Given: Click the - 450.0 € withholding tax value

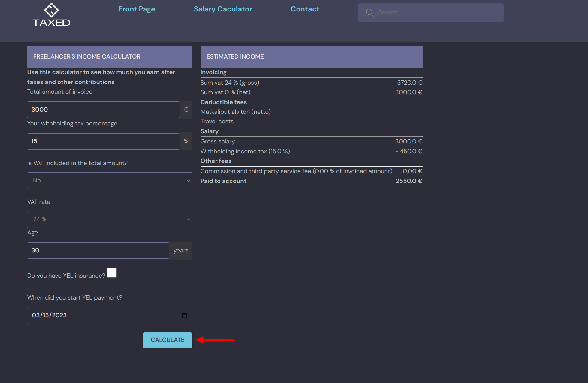Looking at the screenshot, I should click(409, 151).
